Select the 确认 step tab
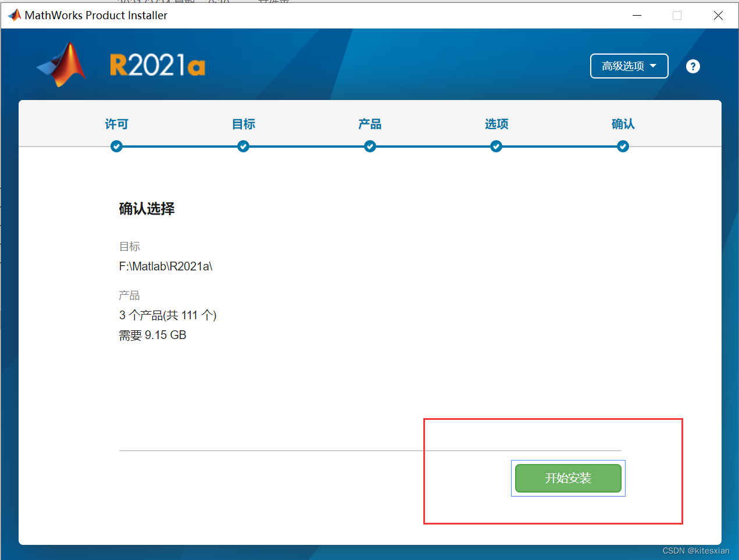 623,124
